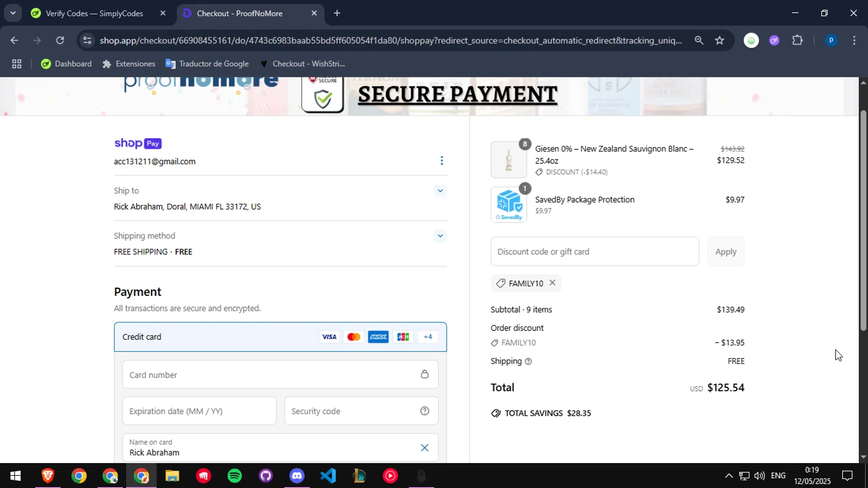868x488 pixels.
Task: Focus the Expiration date field
Action: click(x=199, y=411)
